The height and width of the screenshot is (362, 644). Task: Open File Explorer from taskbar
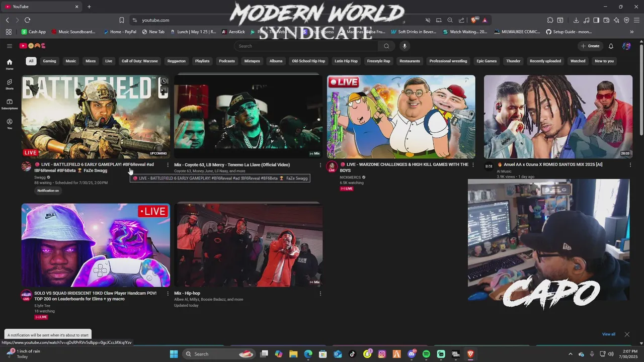click(x=293, y=354)
